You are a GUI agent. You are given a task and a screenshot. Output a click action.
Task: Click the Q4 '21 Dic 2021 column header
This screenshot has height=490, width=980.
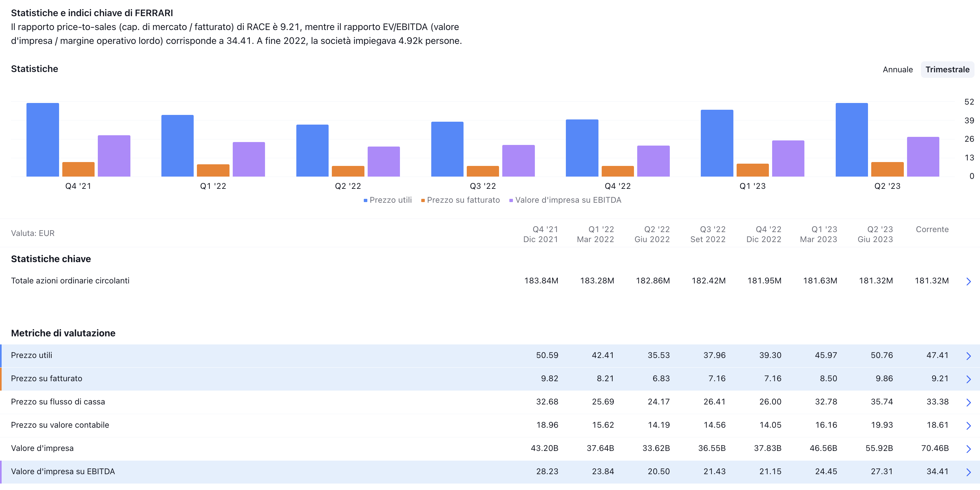(x=541, y=234)
